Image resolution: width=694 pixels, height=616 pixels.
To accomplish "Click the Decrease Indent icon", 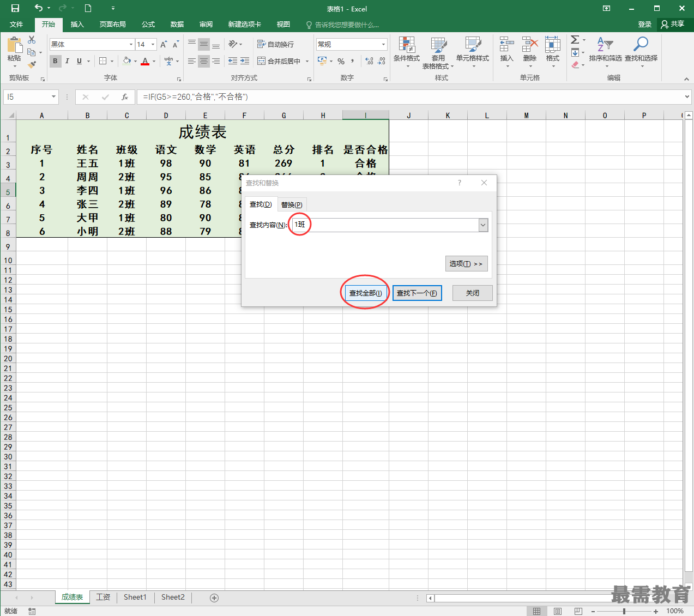I will click(233, 61).
